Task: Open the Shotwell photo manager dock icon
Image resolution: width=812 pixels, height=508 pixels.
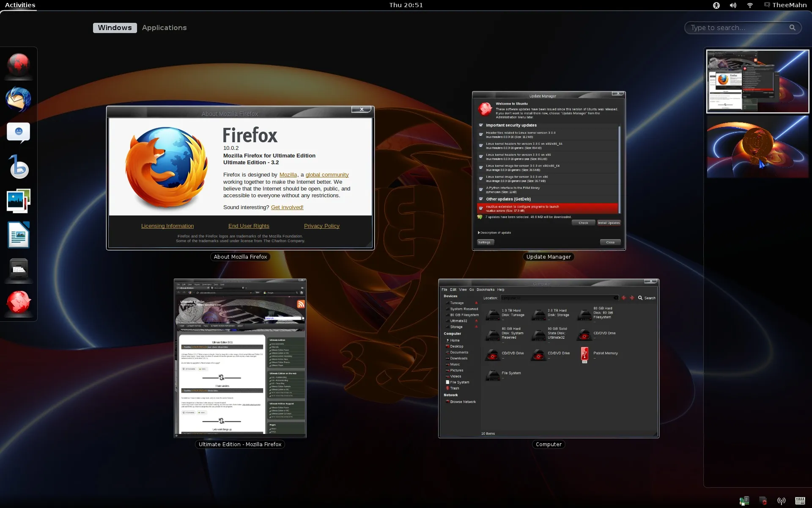Action: click(18, 201)
